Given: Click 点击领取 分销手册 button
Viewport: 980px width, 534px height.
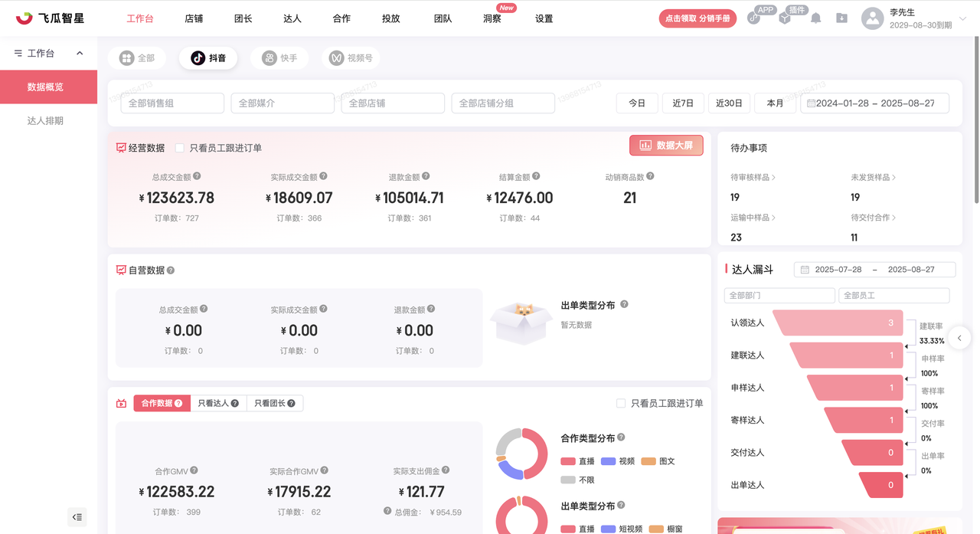Looking at the screenshot, I should (697, 18).
